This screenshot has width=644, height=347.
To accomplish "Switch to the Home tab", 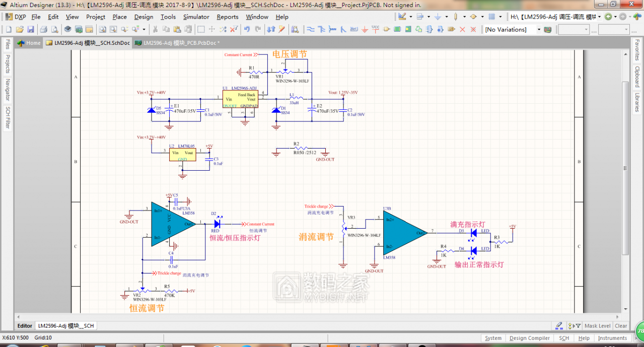I will tap(29, 43).
